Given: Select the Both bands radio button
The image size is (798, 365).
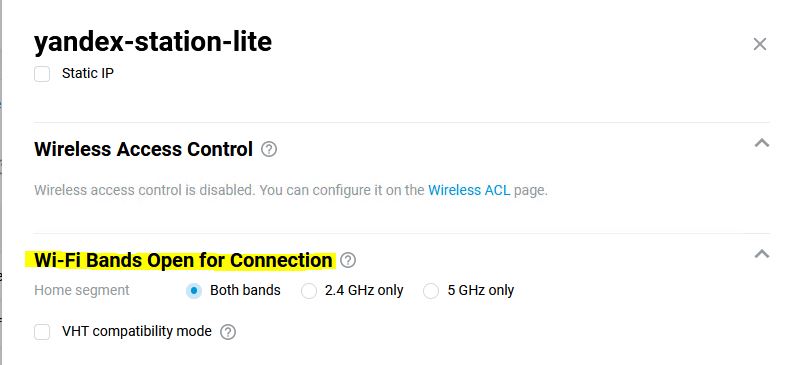Looking at the screenshot, I should click(193, 291).
